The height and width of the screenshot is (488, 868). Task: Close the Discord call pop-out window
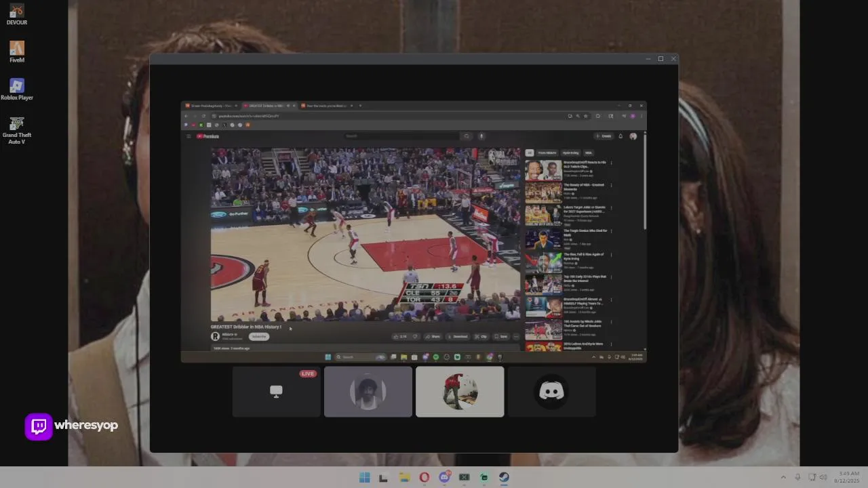tap(673, 59)
